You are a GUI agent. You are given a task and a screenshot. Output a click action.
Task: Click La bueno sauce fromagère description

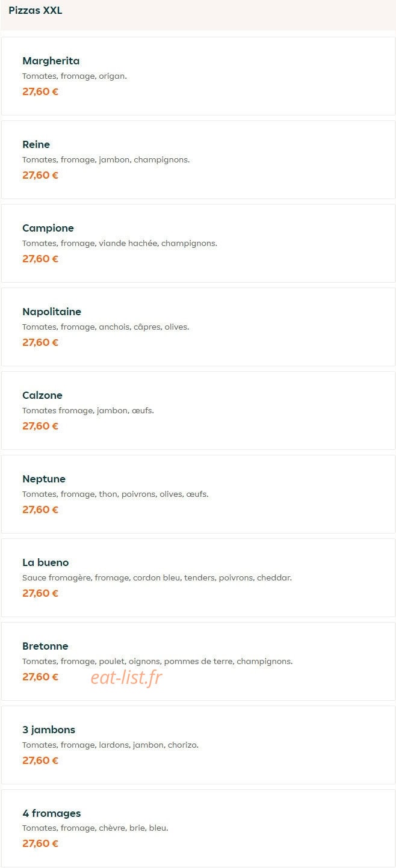pyautogui.click(x=157, y=577)
